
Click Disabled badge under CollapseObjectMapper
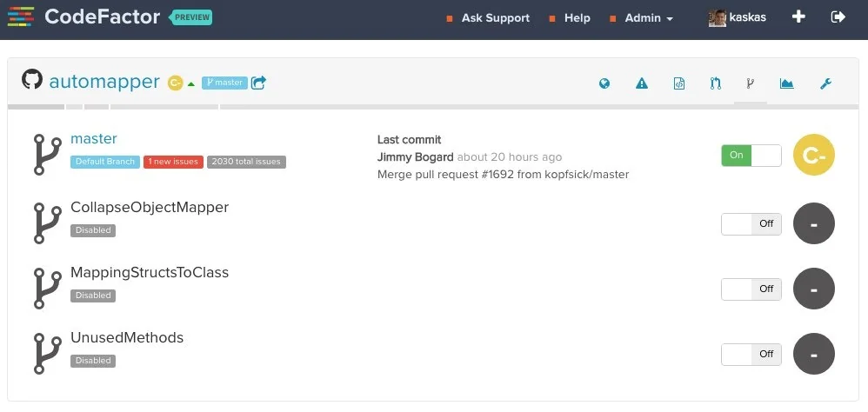click(x=93, y=230)
